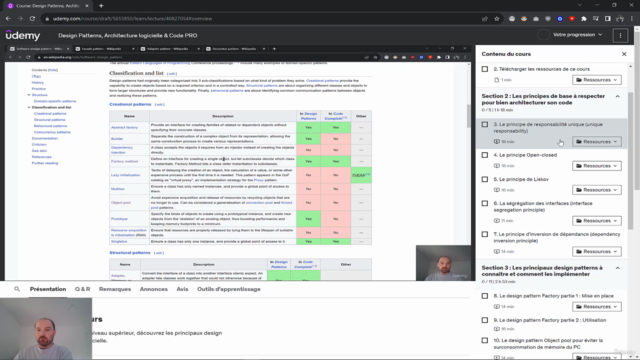Open the browser side panel icon

pos(608,19)
